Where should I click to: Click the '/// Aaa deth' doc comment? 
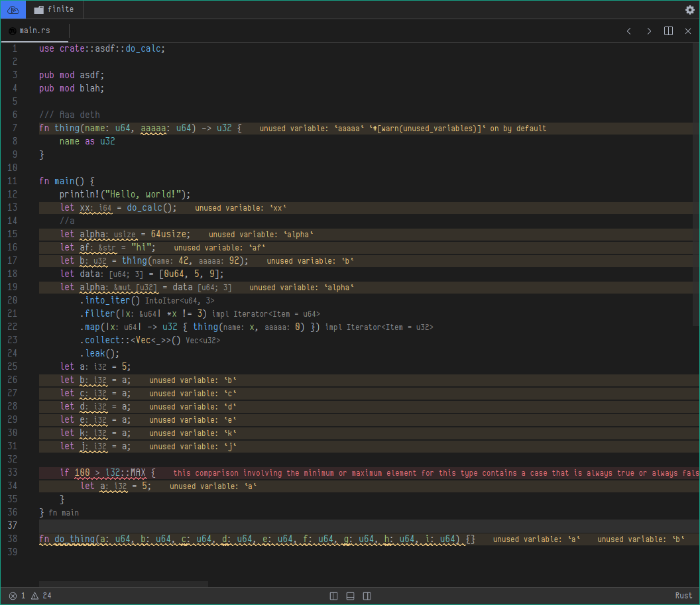tap(69, 115)
